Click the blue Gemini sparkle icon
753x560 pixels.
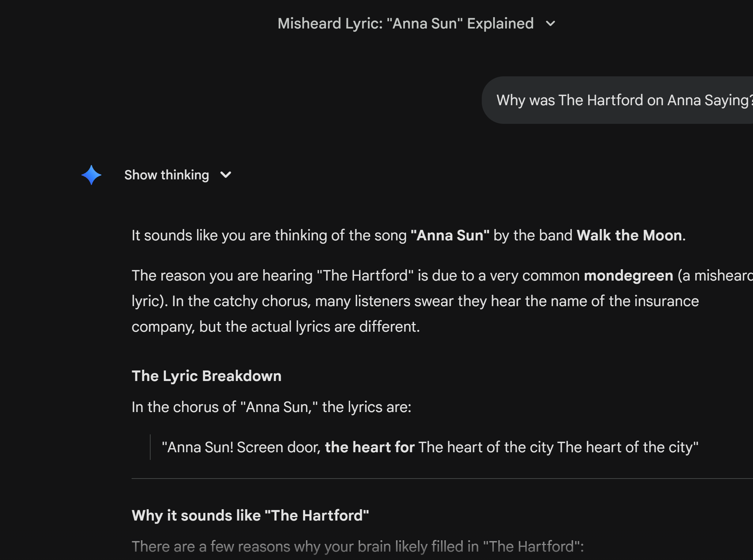91,175
